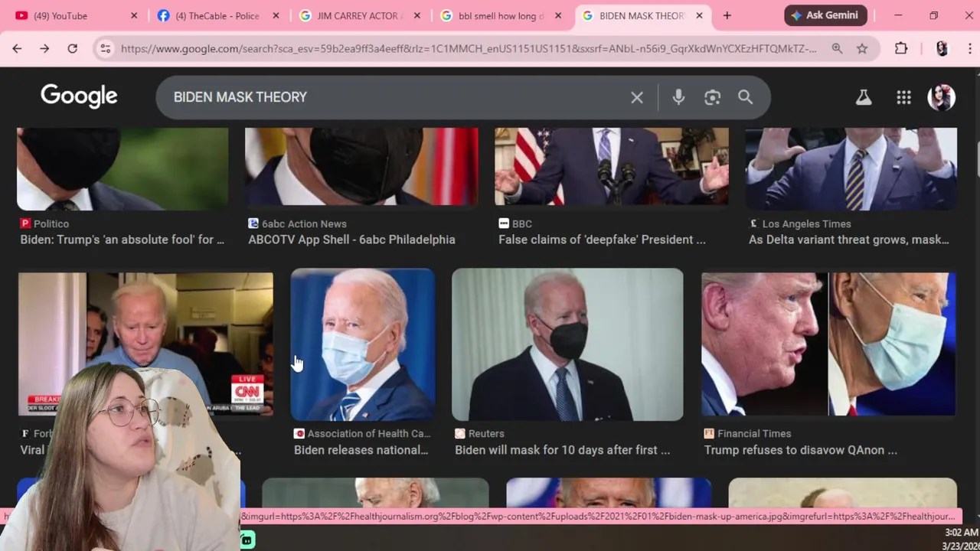Screen dimensions: 980x551
Task: Clear the search box with X
Action: (x=637, y=97)
